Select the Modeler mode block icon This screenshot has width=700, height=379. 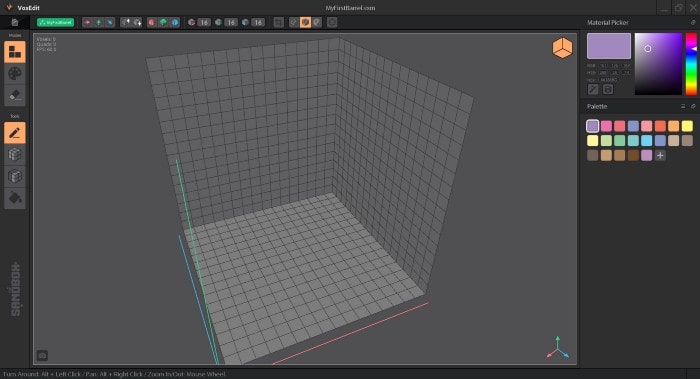(x=15, y=52)
